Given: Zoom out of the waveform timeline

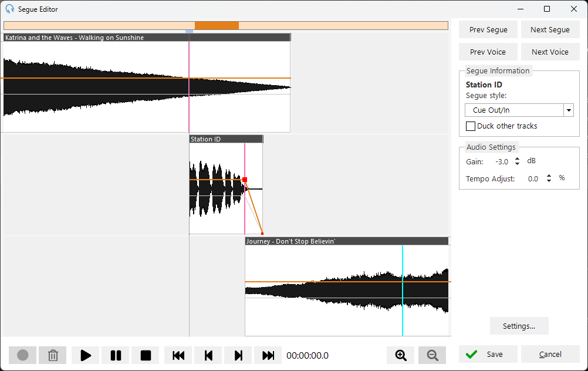Looking at the screenshot, I should [432, 355].
